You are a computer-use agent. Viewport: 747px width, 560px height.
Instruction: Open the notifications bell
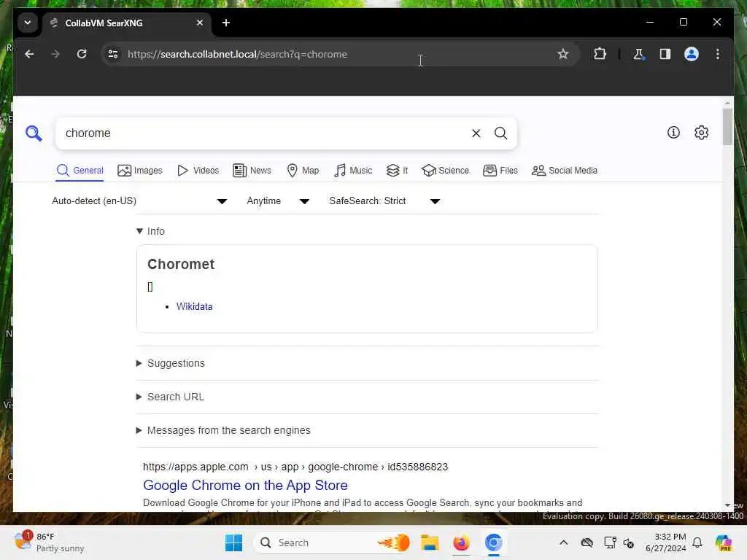coord(697,542)
